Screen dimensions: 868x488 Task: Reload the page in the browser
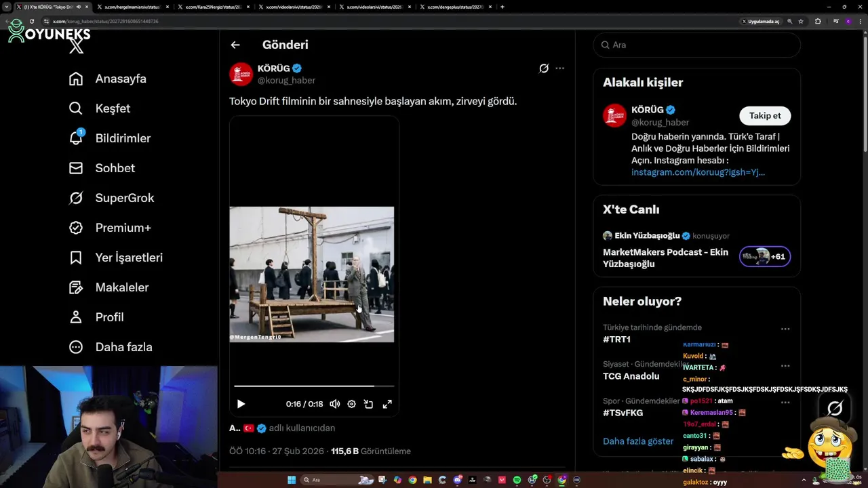tap(32, 21)
